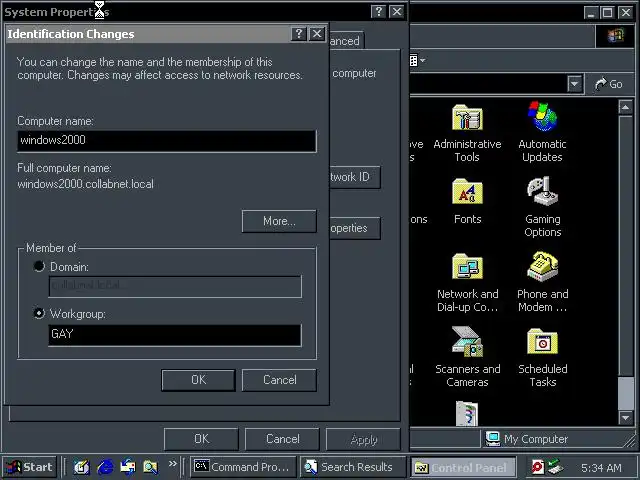Click the Workgroup name input field

[175, 335]
